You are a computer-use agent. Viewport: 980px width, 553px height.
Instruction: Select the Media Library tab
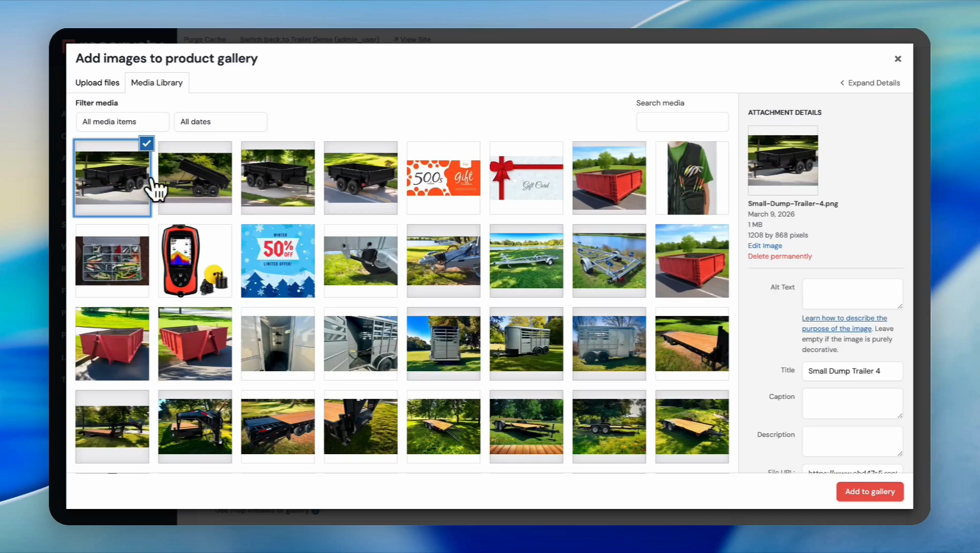click(x=157, y=82)
